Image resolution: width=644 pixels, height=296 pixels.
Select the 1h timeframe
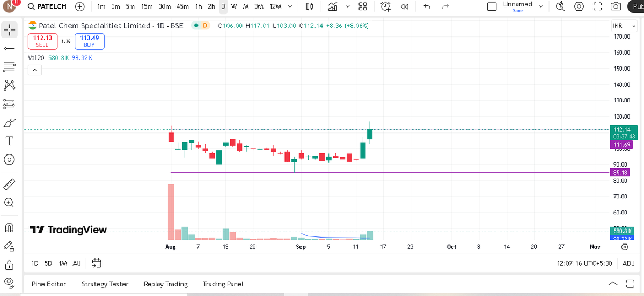tap(199, 6)
